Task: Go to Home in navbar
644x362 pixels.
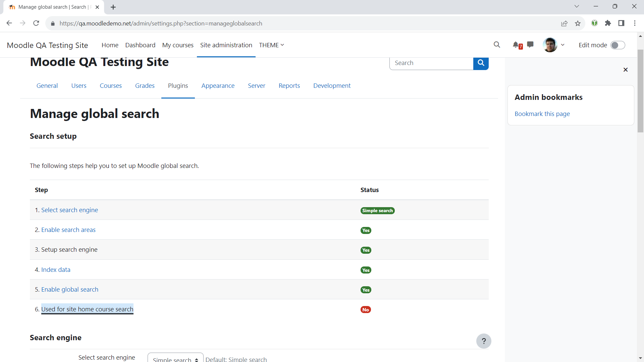Action: (x=110, y=45)
